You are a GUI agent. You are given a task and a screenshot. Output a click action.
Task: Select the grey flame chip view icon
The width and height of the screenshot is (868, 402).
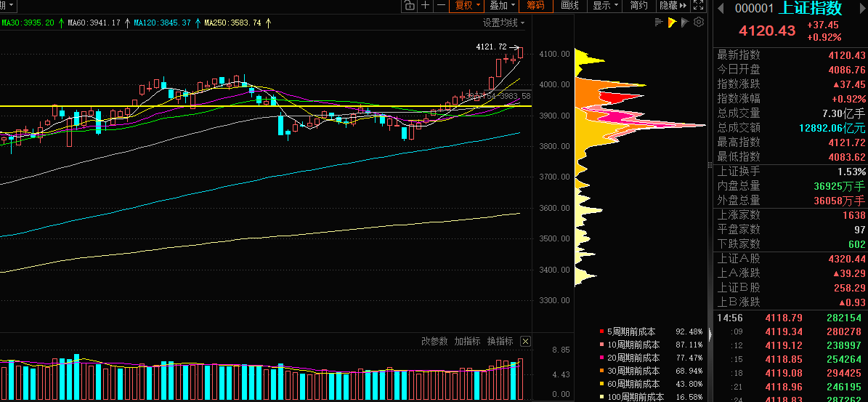(x=685, y=22)
